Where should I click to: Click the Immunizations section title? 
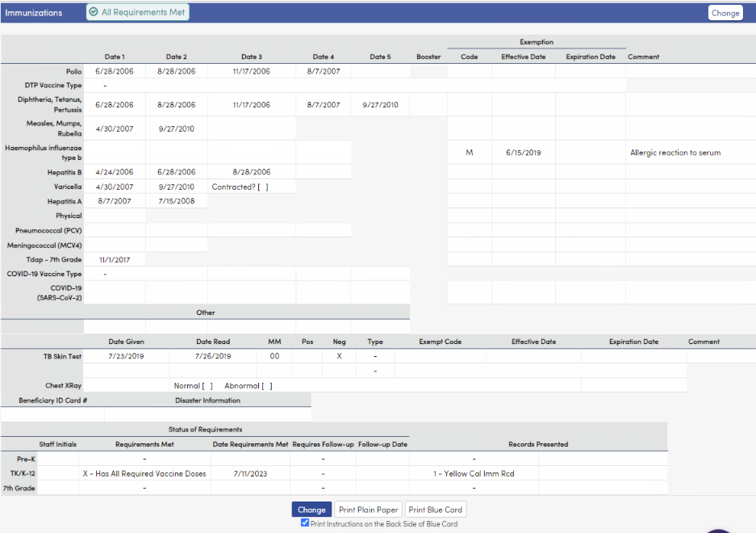point(34,13)
